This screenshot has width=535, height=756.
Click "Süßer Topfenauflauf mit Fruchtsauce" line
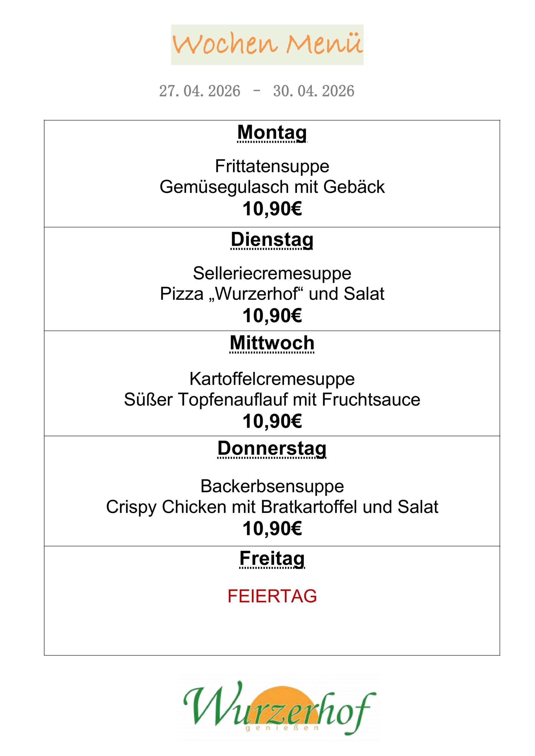272,399
